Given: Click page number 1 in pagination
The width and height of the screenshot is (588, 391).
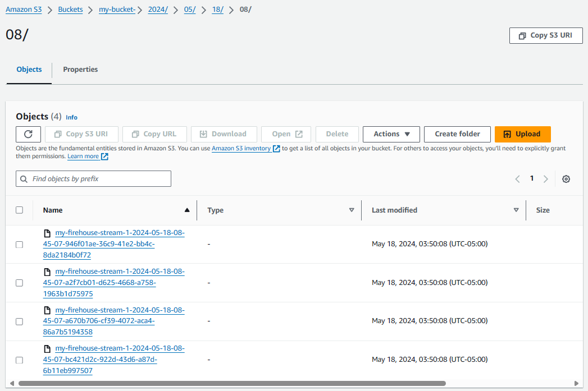Looking at the screenshot, I should 532,178.
